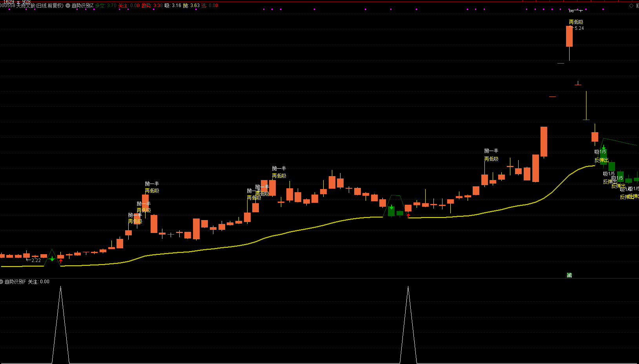The image size is (639, 364).
Task: Click the 多空: 3.70 legend value
Action: click(x=106, y=5)
